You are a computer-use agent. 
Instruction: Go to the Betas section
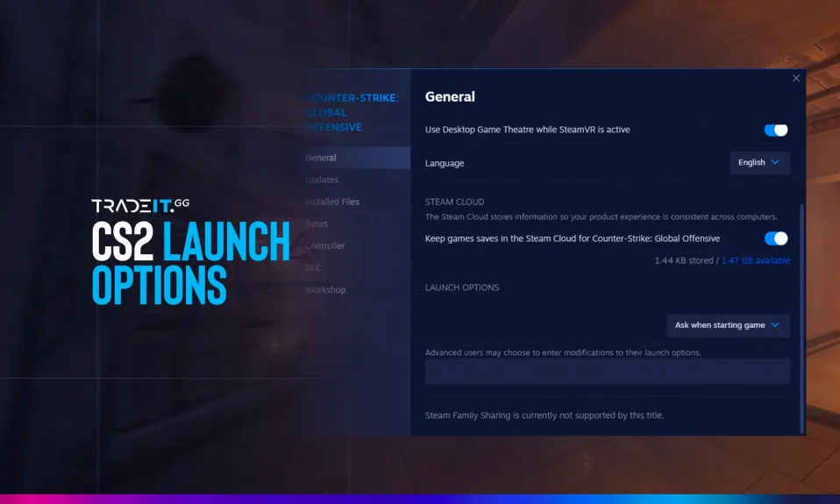click(317, 224)
